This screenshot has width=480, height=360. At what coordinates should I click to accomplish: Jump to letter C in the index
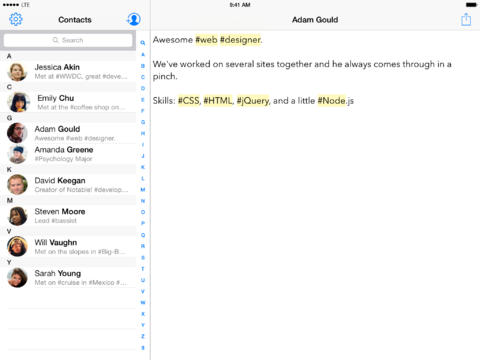click(143, 77)
